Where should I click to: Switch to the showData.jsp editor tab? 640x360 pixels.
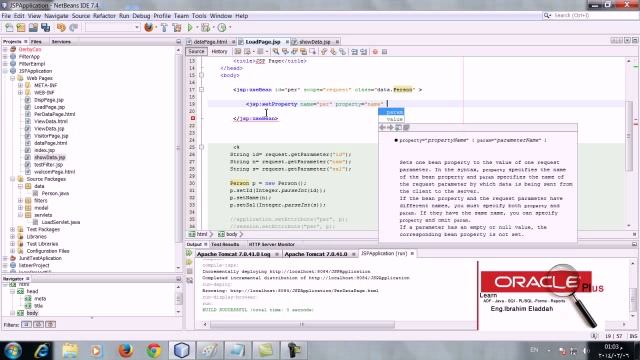click(314, 42)
